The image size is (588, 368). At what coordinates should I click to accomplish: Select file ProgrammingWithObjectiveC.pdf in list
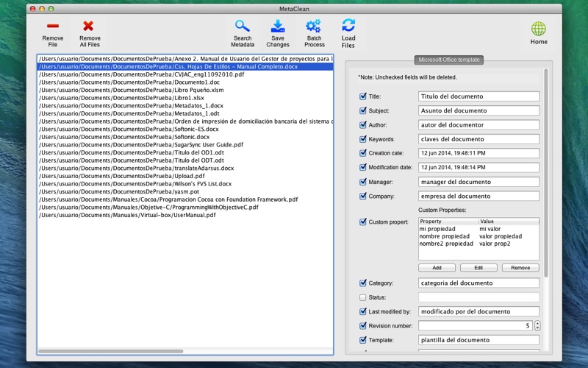click(185, 208)
